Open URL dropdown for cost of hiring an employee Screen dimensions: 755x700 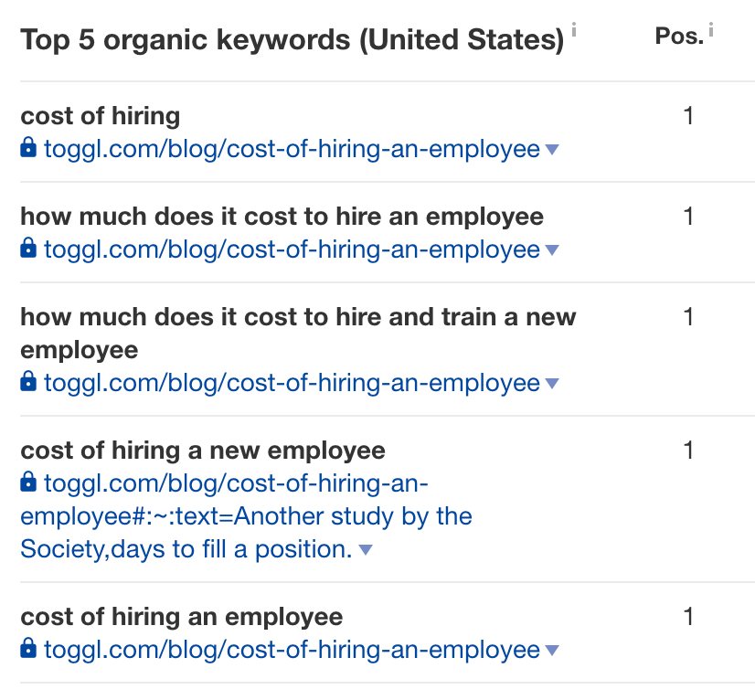552,651
